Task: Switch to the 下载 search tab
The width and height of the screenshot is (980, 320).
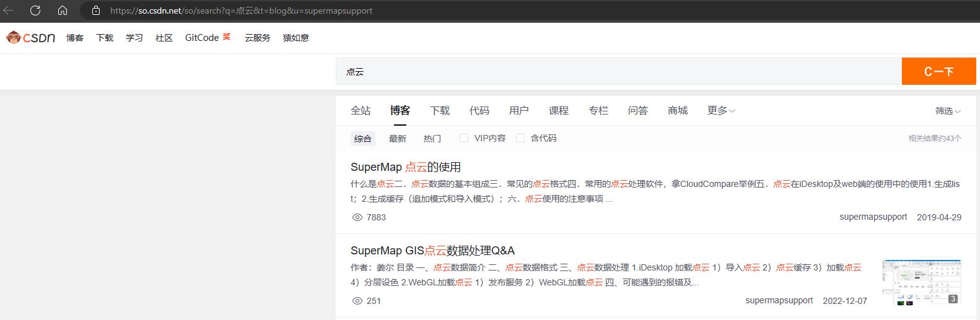Action: pos(440,111)
